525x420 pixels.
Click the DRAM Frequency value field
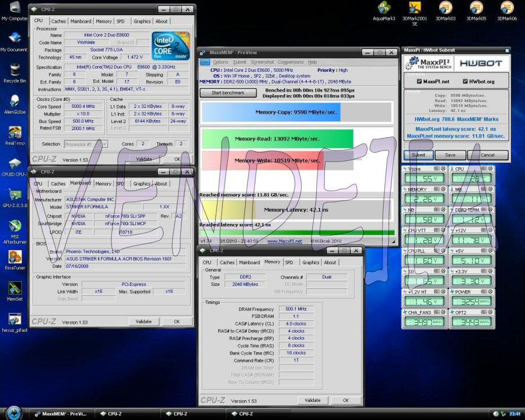[296, 309]
